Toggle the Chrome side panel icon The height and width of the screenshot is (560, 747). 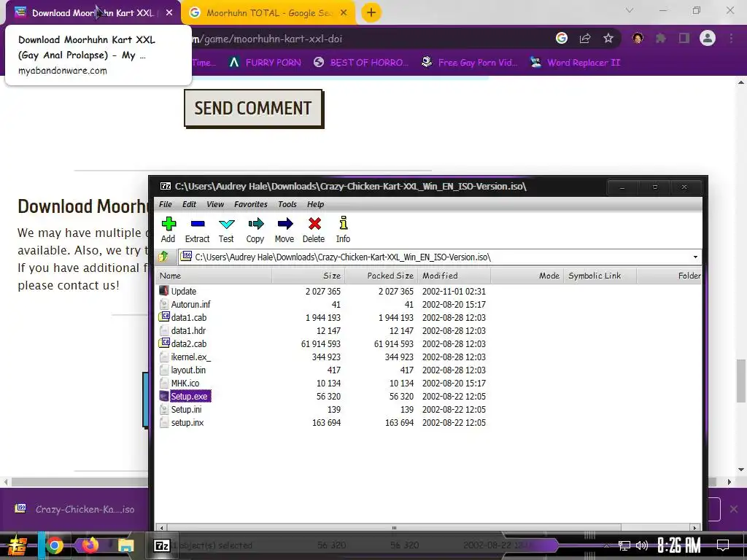click(684, 39)
